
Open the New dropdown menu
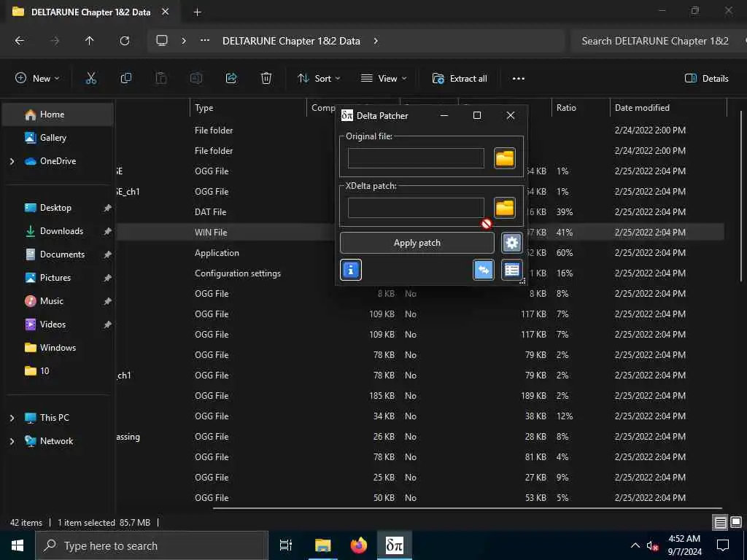37,79
